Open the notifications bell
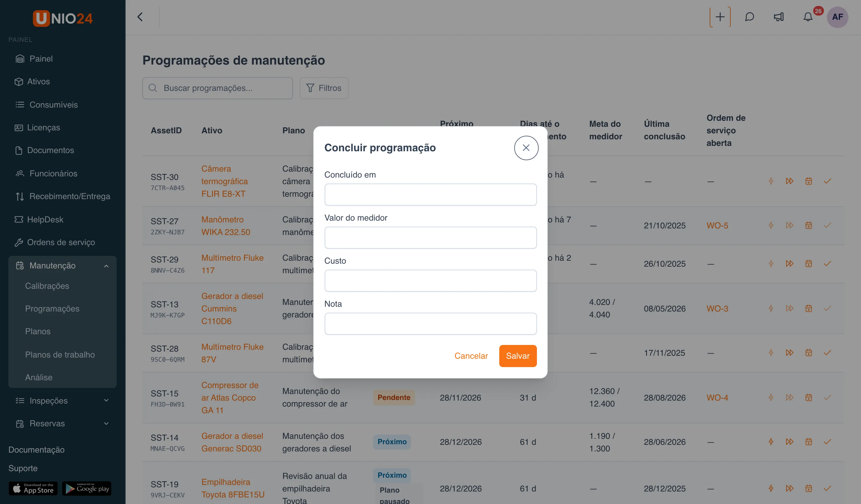This screenshot has width=861, height=504. (x=808, y=17)
